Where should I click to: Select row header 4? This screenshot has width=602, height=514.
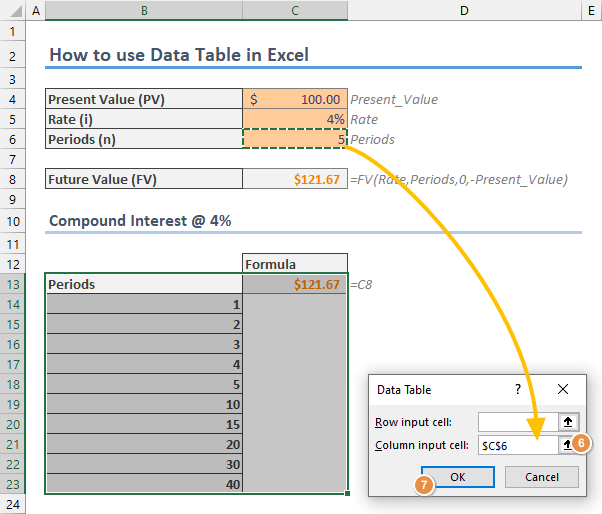tap(12, 99)
